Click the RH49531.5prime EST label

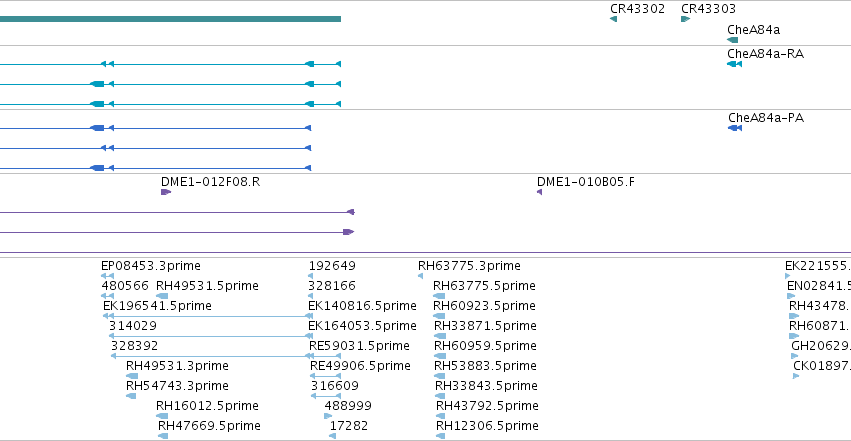point(207,286)
